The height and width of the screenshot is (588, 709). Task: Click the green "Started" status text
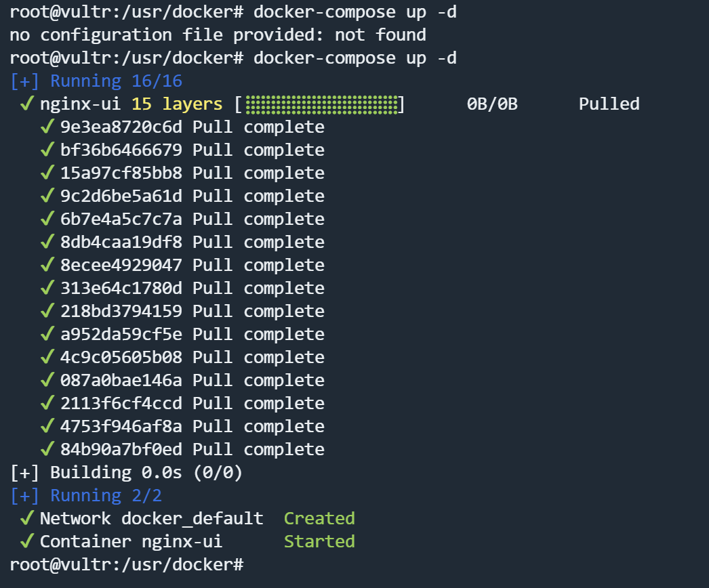click(319, 542)
